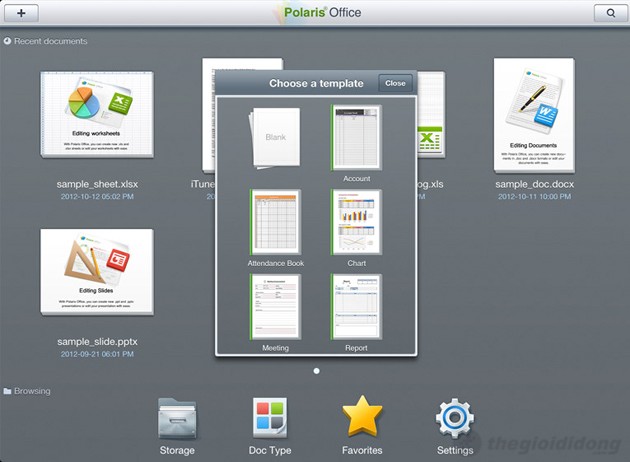Choose the Attendance Book template thumbnail
The width and height of the screenshot is (630, 462).
(276, 222)
